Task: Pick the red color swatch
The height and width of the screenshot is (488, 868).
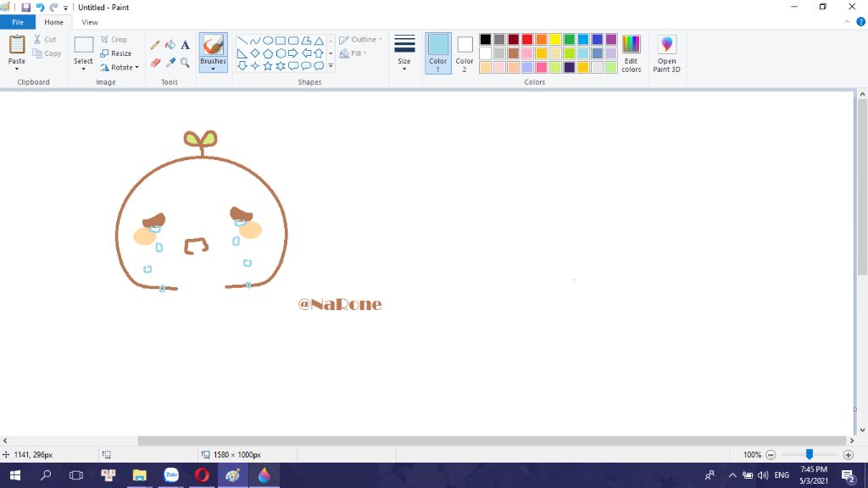Action: pyautogui.click(x=527, y=39)
